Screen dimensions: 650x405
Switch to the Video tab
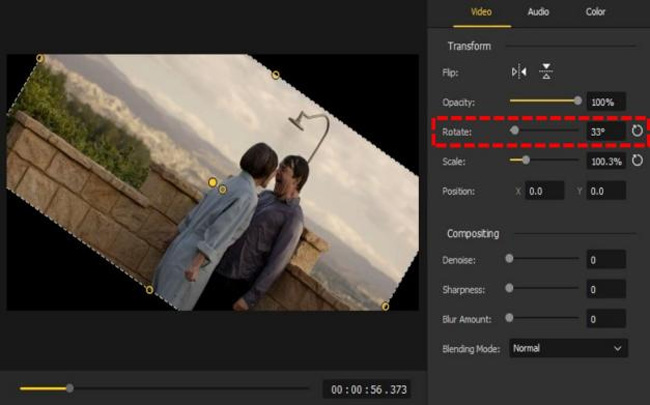(x=481, y=12)
